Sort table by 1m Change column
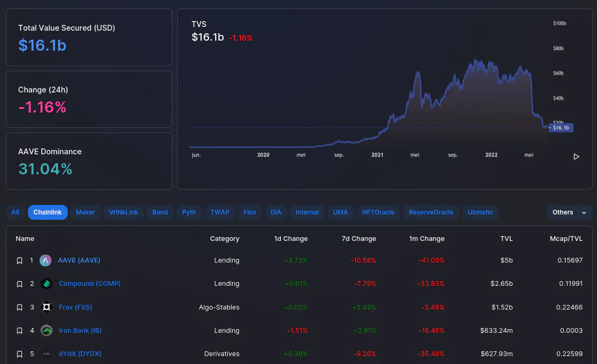 (427, 239)
